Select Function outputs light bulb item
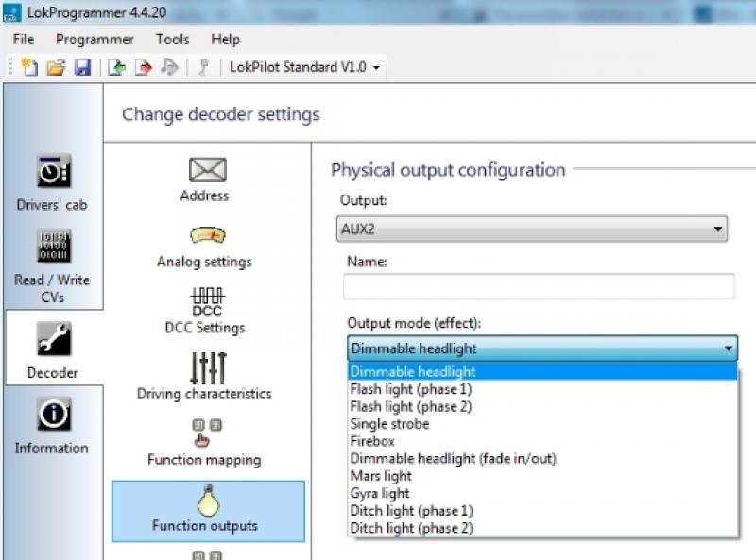 pyautogui.click(x=208, y=511)
